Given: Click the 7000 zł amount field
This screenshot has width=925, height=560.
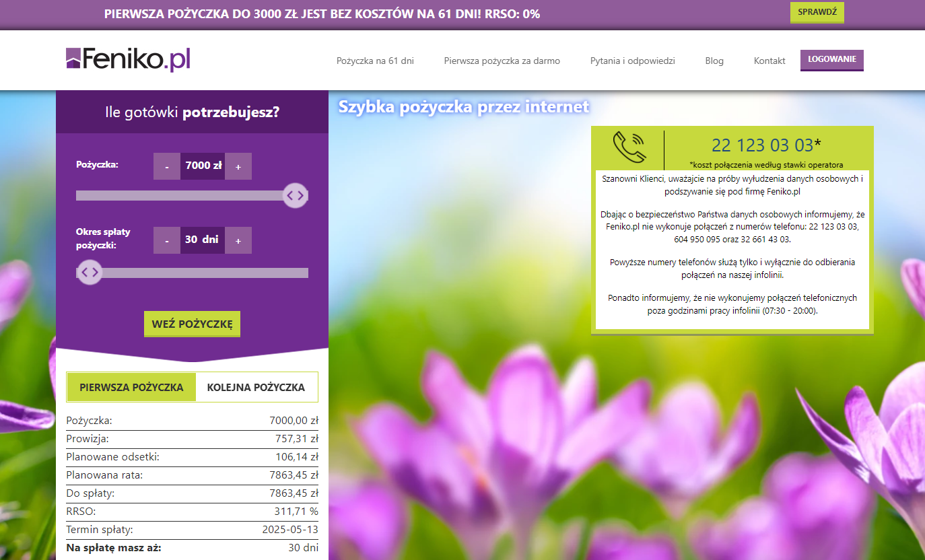Looking at the screenshot, I should coord(203,166).
